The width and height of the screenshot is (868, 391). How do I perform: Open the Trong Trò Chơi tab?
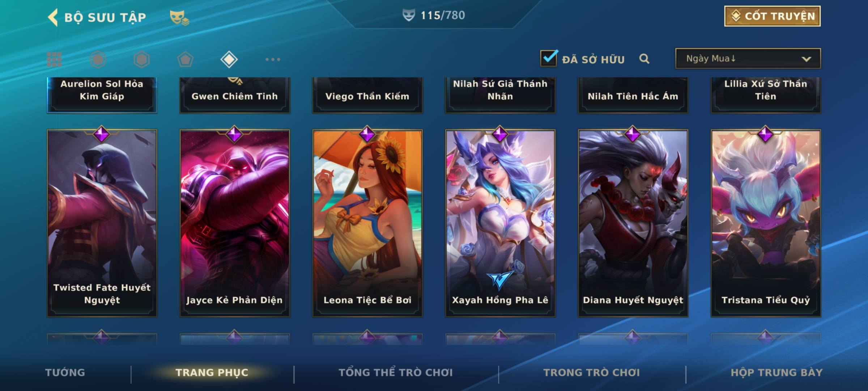592,373
